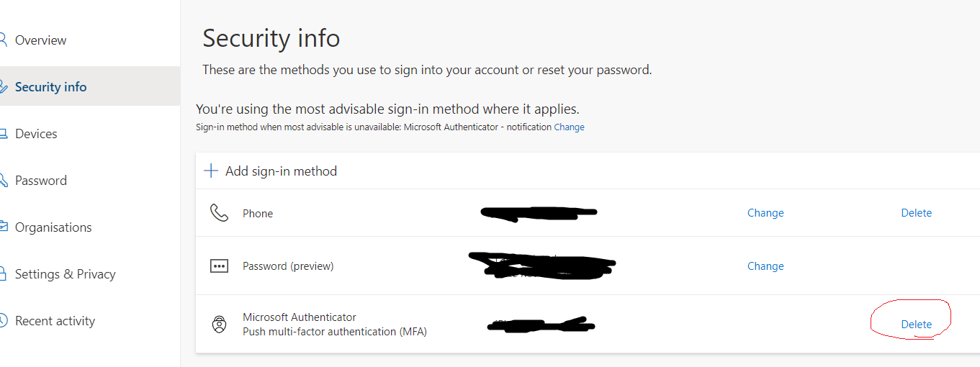Delete the Microsoft Authenticator method
The image size is (980, 367).
[x=917, y=325]
